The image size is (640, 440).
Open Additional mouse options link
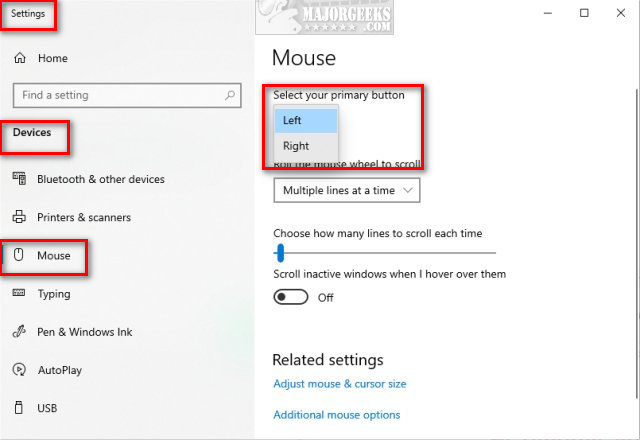(336, 415)
